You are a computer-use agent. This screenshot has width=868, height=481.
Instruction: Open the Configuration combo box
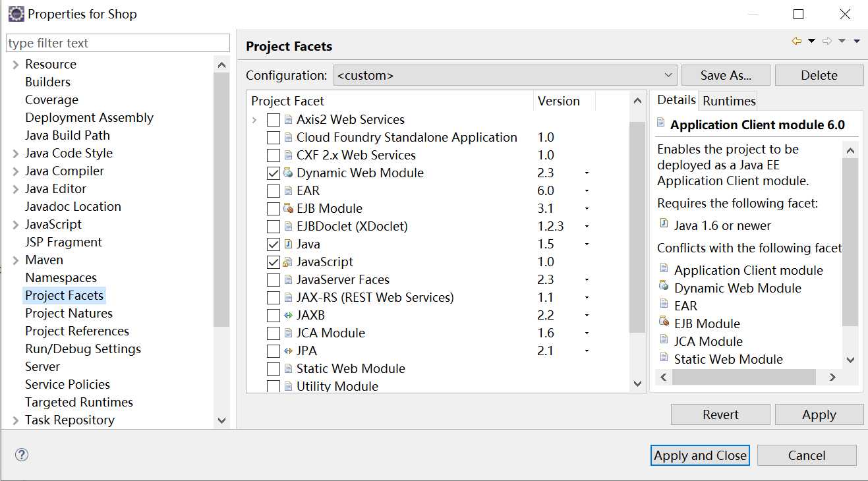coord(505,75)
